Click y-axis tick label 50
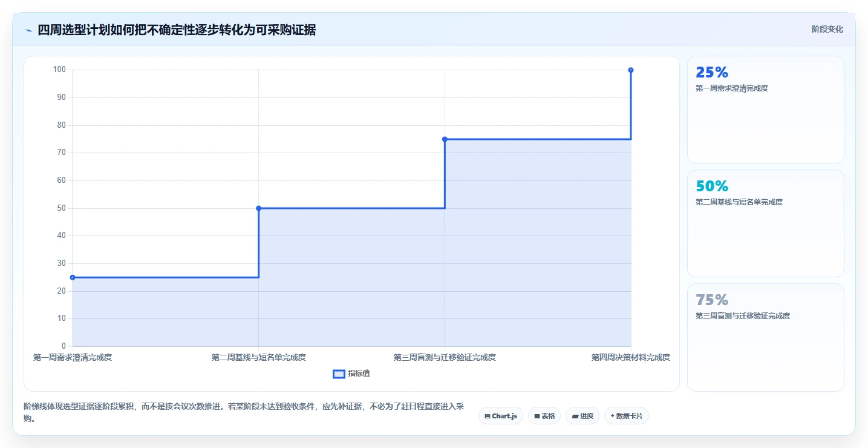The height and width of the screenshot is (448, 868). tap(61, 208)
